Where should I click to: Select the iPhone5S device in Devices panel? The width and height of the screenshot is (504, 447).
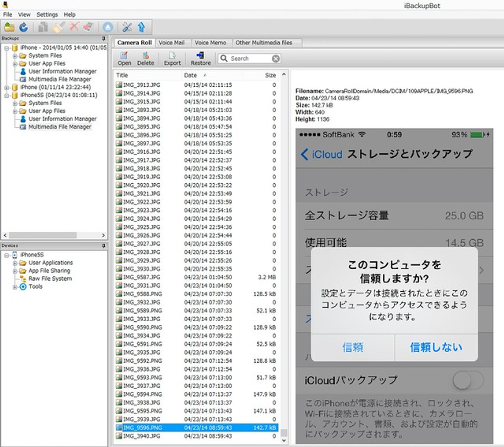pos(32,255)
